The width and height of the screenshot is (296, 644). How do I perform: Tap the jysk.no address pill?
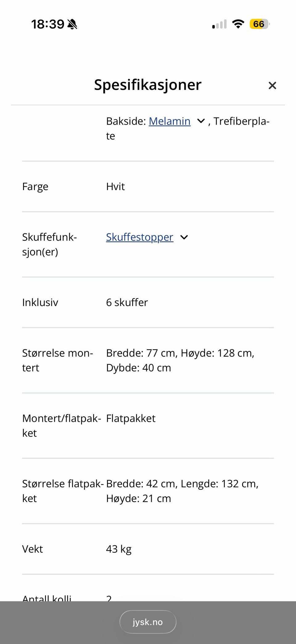[148, 622]
